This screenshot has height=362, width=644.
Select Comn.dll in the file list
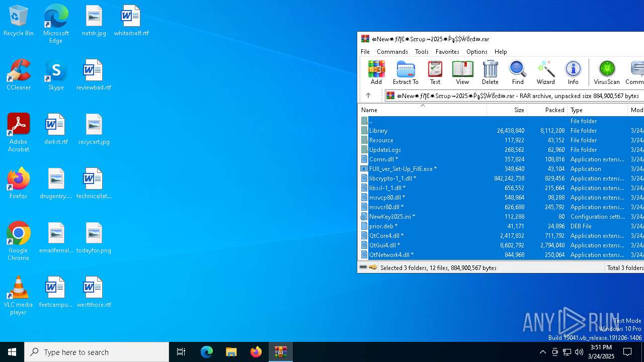pyautogui.click(x=501, y=159)
